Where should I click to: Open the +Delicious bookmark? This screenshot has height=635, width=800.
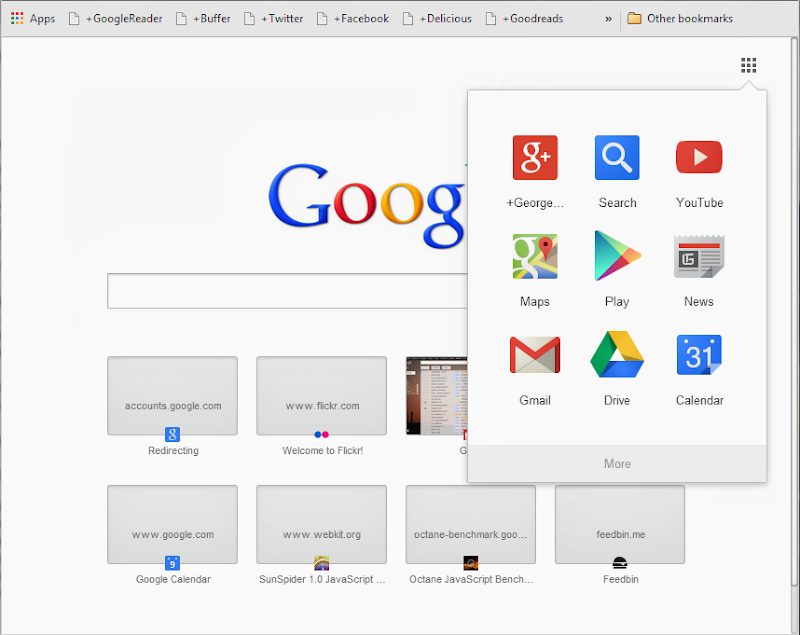(x=437, y=18)
